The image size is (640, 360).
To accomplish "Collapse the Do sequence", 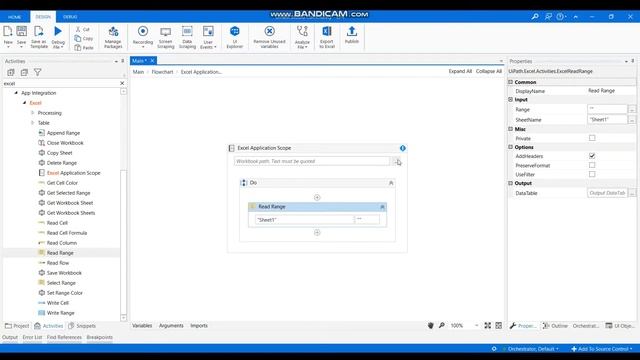I will click(391, 183).
